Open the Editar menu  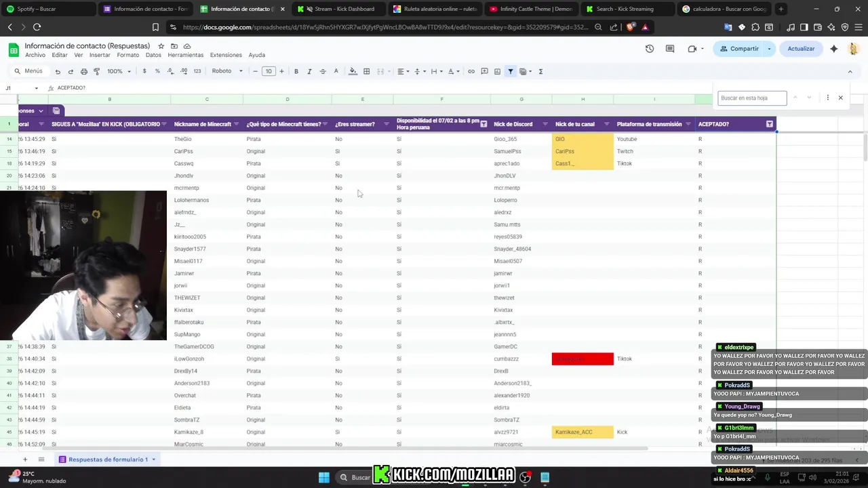coord(60,55)
